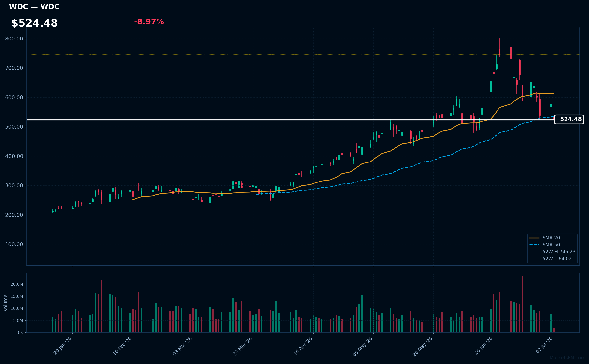Click the Volume axis title
This screenshot has width=589, height=364.
coord(6,303)
